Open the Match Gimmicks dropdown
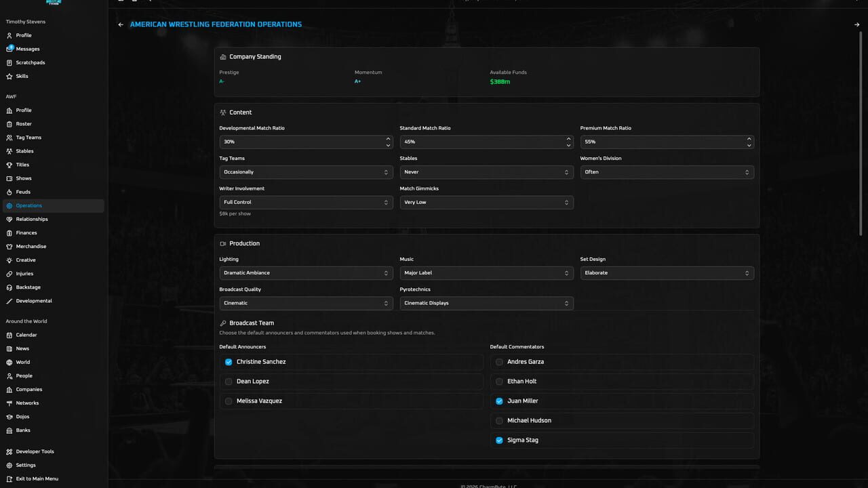This screenshot has width=868, height=488. point(486,202)
